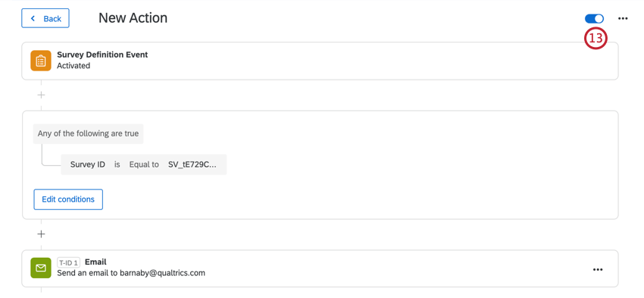Add a step with the plus below Survey Definition Event
The height and width of the screenshot is (298, 644).
click(41, 95)
